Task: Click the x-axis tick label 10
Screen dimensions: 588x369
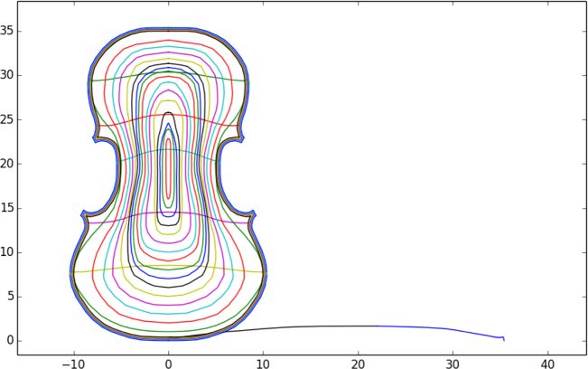Action: point(263,362)
